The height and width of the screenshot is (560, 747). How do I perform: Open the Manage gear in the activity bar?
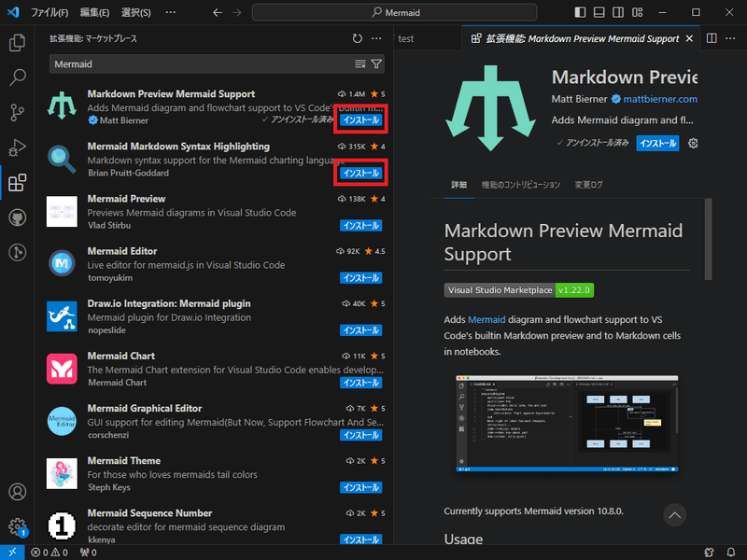pyautogui.click(x=17, y=525)
